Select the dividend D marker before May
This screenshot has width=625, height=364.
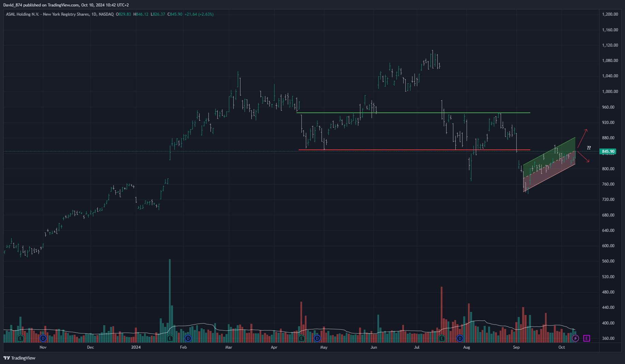point(317,338)
